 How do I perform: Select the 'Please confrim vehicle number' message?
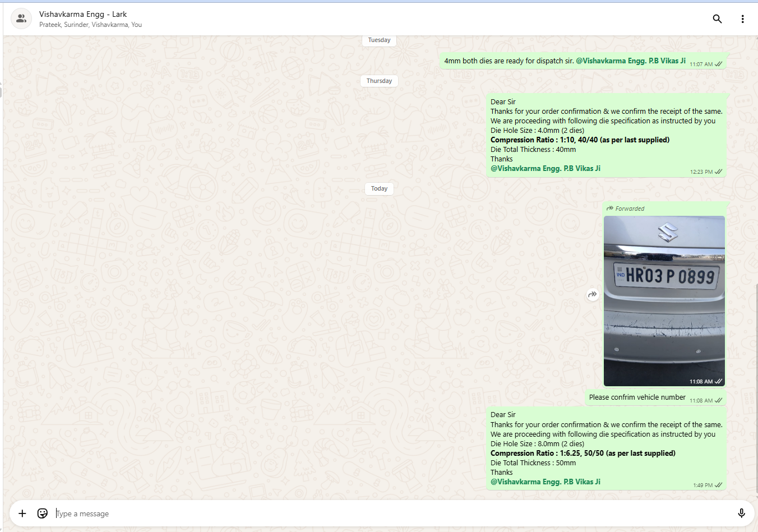[x=637, y=397]
